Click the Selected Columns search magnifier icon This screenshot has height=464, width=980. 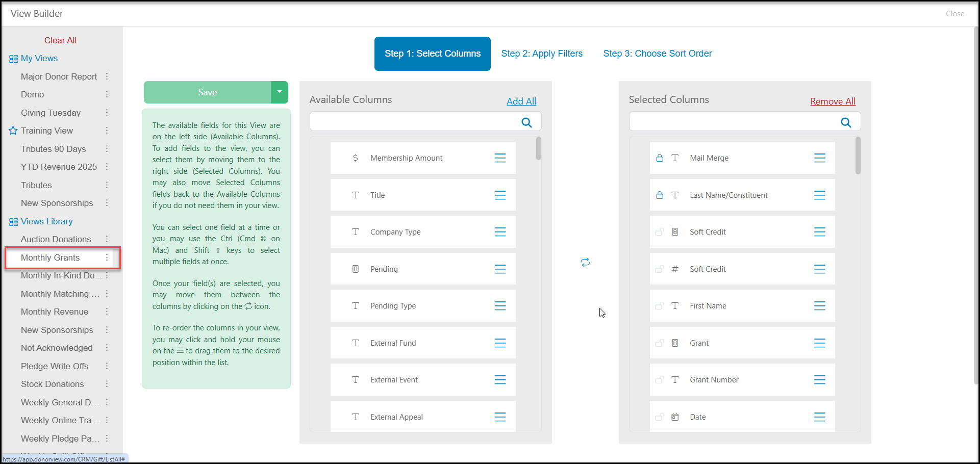pos(846,122)
